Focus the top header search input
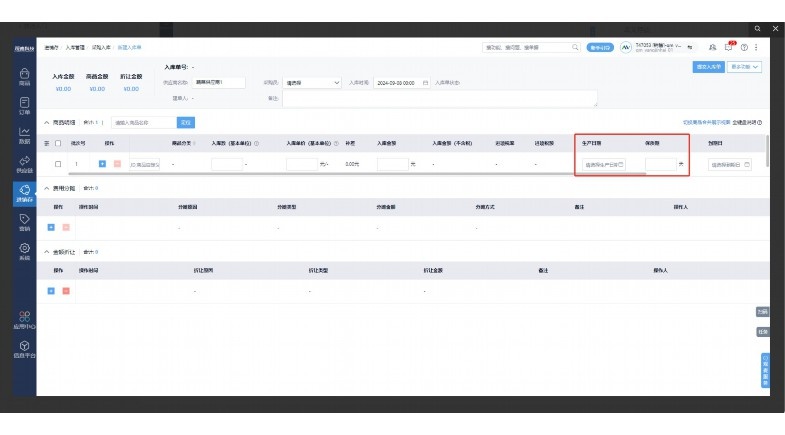 point(527,47)
